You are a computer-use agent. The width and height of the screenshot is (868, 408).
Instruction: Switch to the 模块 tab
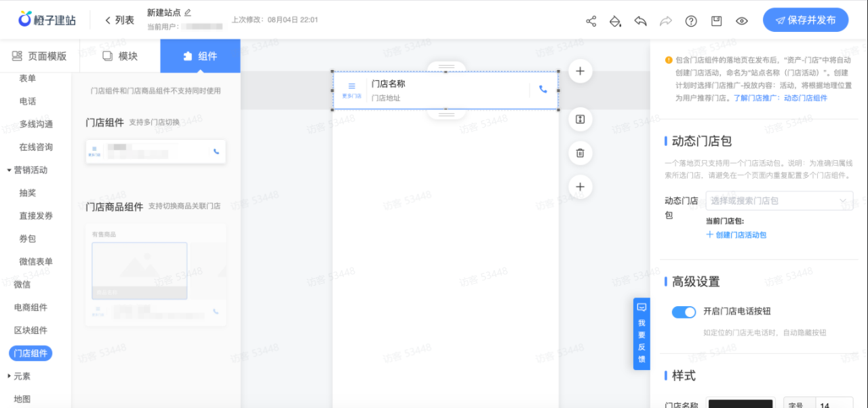pos(120,56)
